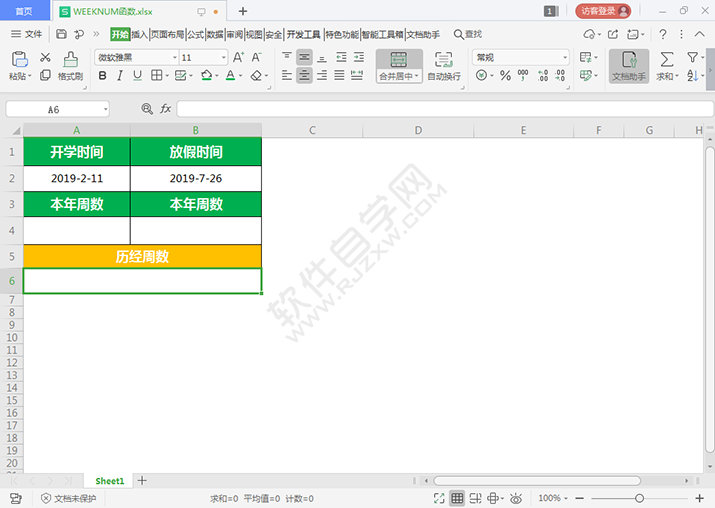Toggle bold formatting

(x=102, y=76)
